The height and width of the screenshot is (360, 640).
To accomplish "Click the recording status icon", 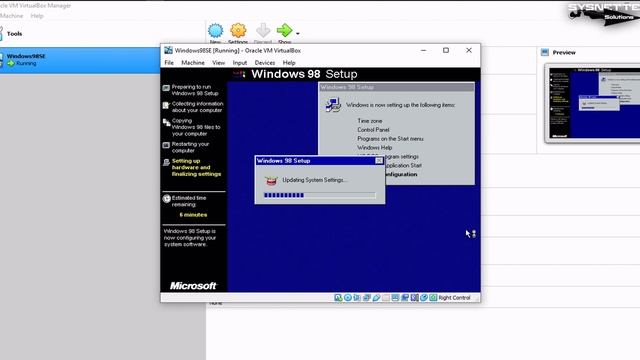I will coord(405,298).
